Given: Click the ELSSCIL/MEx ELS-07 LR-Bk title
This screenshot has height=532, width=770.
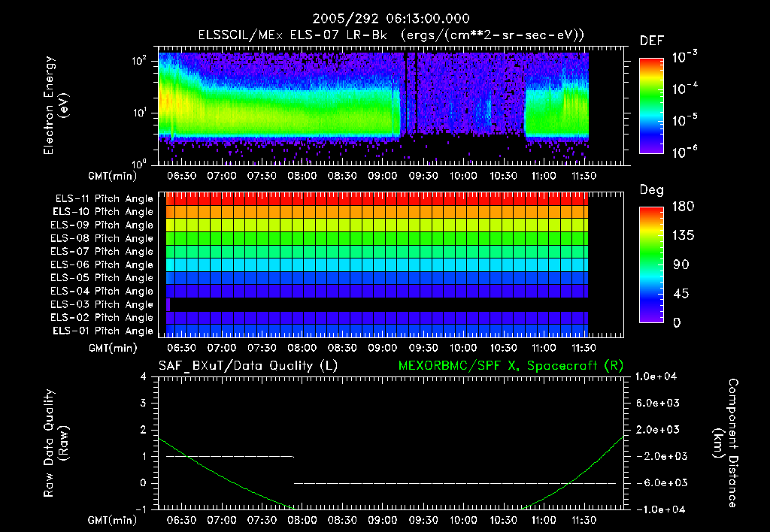Looking at the screenshot, I should coord(293,35).
